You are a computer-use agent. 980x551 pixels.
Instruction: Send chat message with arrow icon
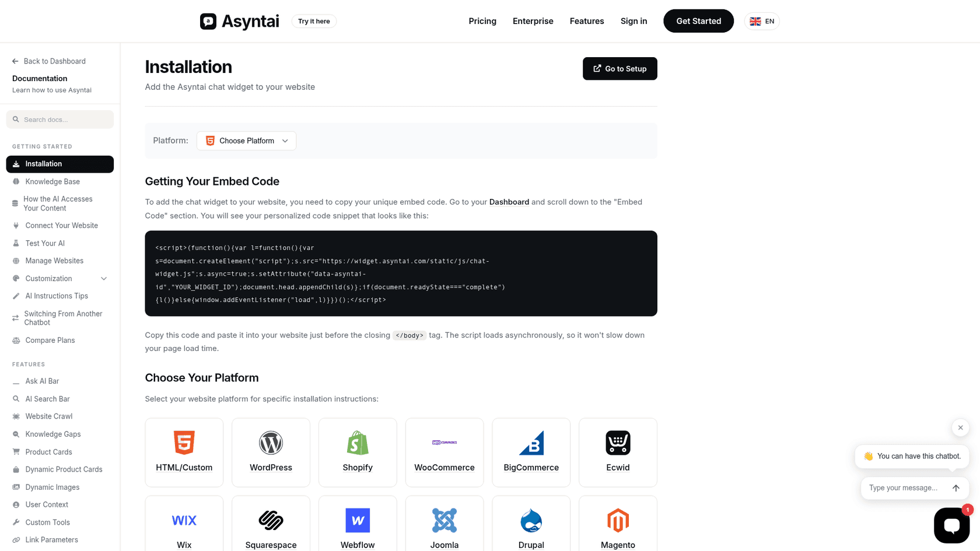click(956, 488)
